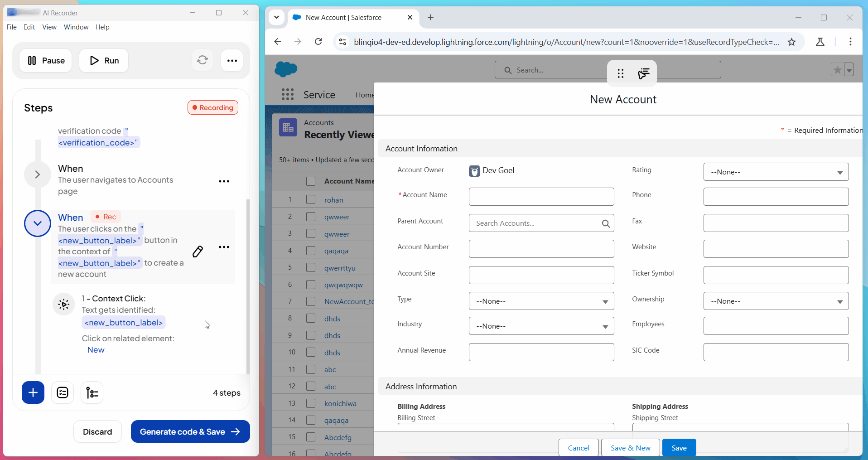The image size is (868, 460).
Task: Select the qwqwqwqw row checkbox
Action: [311, 285]
